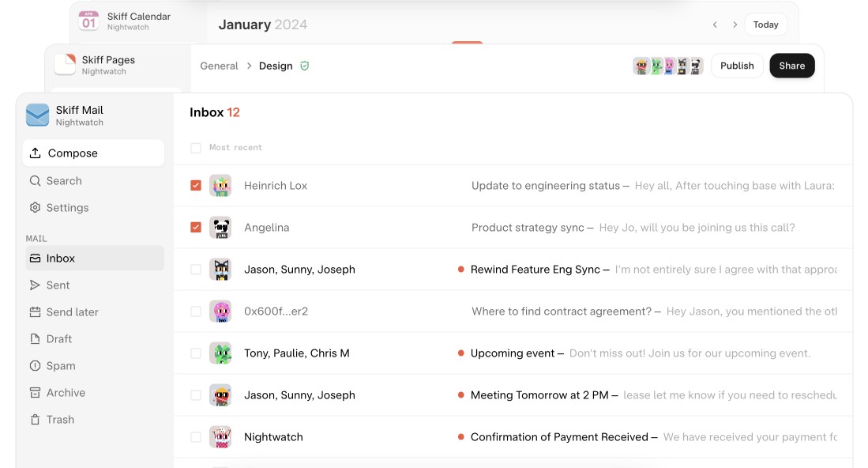Click the breadcrumb chevron after General
Viewport: 868px width, 468px height.
(x=249, y=66)
